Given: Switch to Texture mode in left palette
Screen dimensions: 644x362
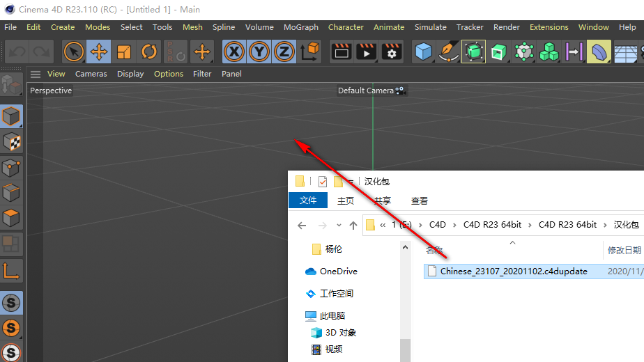Looking at the screenshot, I should pyautogui.click(x=12, y=142).
